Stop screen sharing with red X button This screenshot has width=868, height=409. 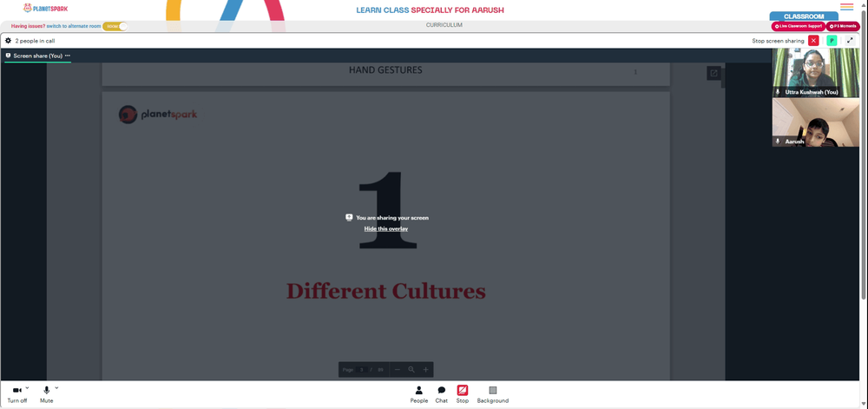[813, 41]
